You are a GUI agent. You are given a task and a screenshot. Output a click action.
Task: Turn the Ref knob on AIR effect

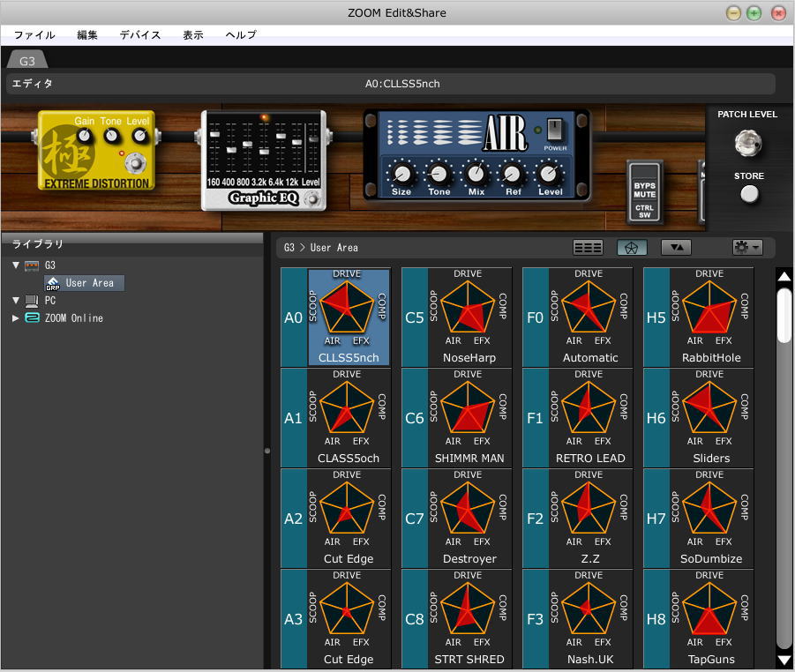point(513,174)
